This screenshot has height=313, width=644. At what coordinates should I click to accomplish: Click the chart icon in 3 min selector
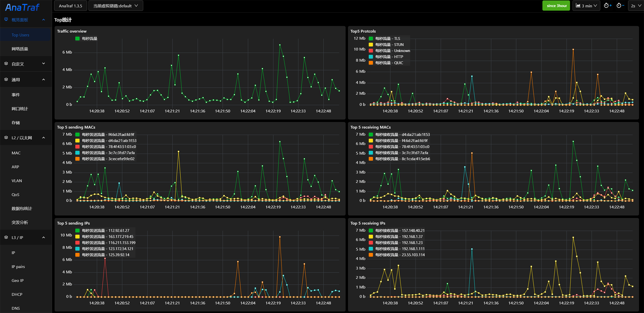coord(578,6)
